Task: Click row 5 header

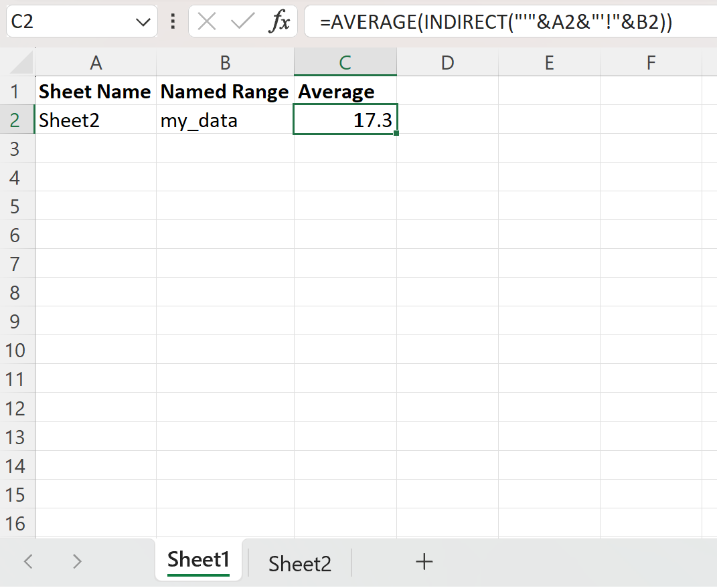Action: pos(18,206)
